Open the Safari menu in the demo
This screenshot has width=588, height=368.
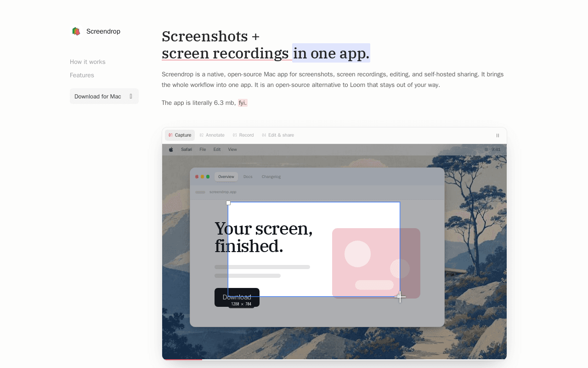click(x=187, y=149)
